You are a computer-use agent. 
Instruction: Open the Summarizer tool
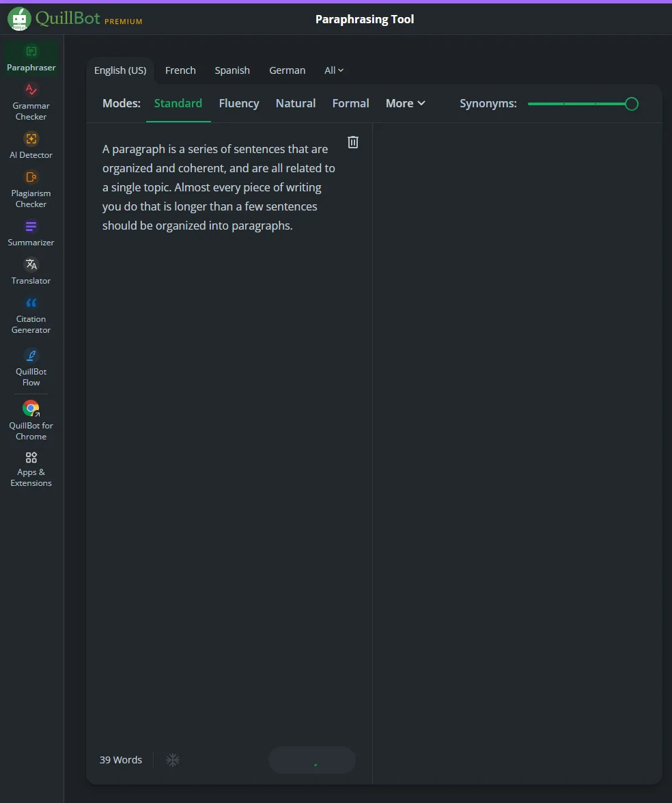pyautogui.click(x=31, y=234)
